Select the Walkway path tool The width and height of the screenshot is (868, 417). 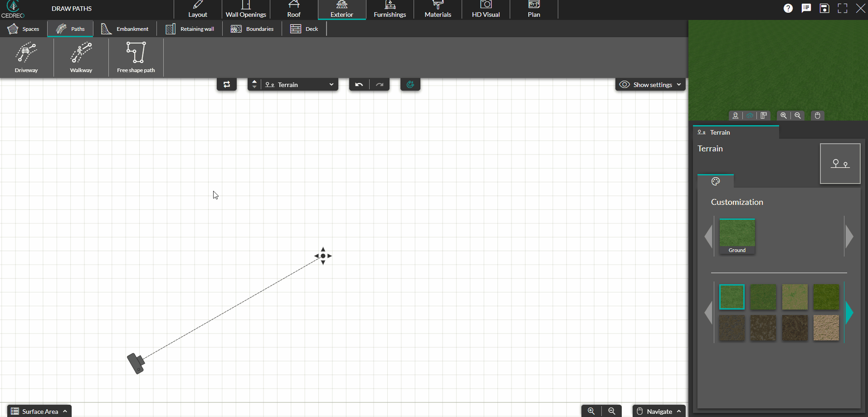[81, 57]
